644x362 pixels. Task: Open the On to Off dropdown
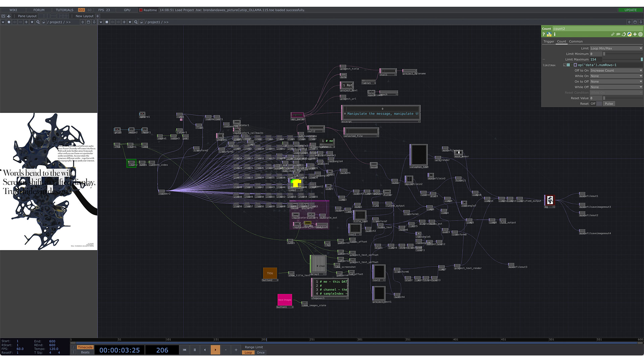point(616,81)
